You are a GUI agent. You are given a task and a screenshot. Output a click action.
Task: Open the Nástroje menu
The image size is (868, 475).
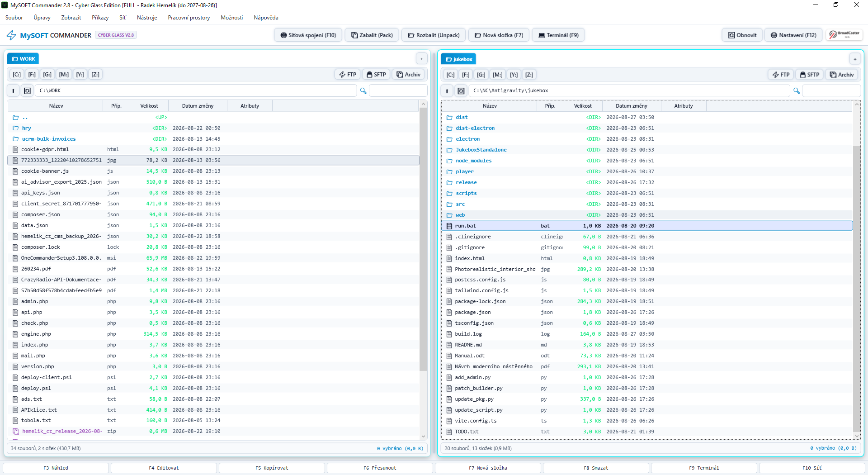(x=147, y=18)
